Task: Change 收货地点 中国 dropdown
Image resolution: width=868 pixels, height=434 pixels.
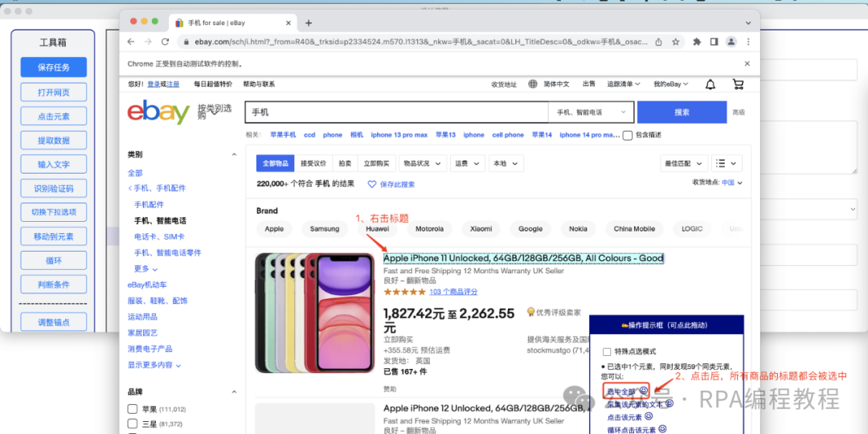Action: click(732, 182)
